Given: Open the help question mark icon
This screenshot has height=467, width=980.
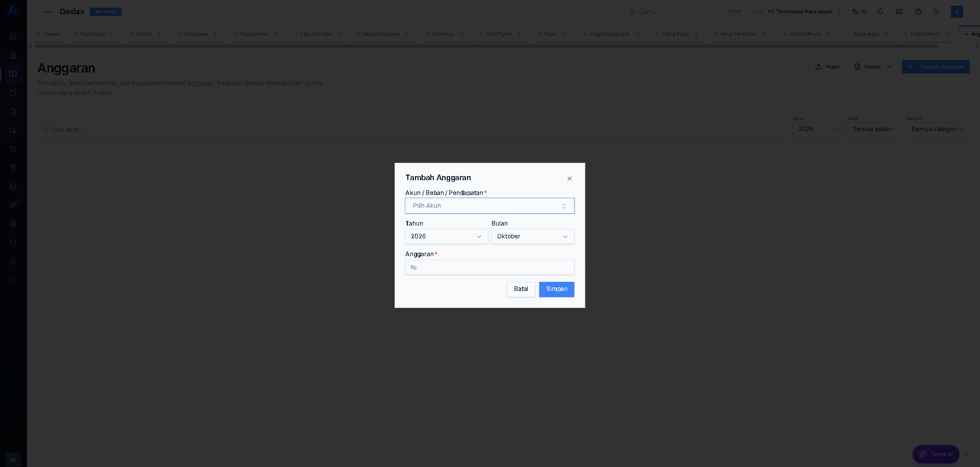Looking at the screenshot, I should point(918,12).
